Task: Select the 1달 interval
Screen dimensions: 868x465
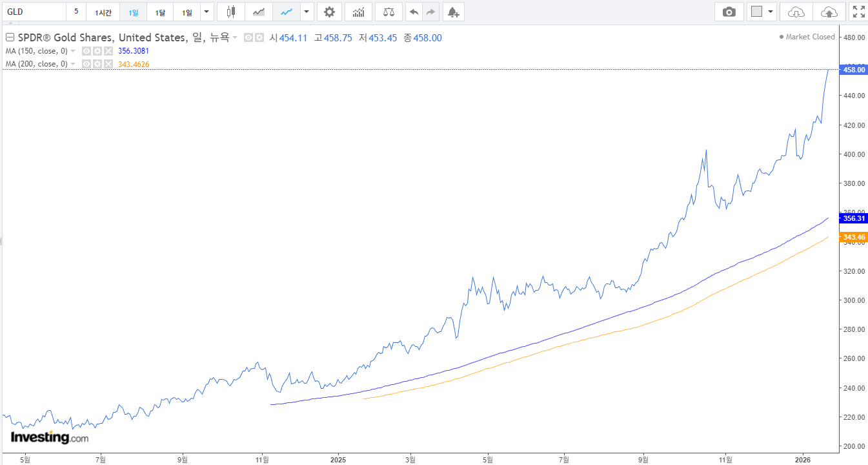Action: 160,12
